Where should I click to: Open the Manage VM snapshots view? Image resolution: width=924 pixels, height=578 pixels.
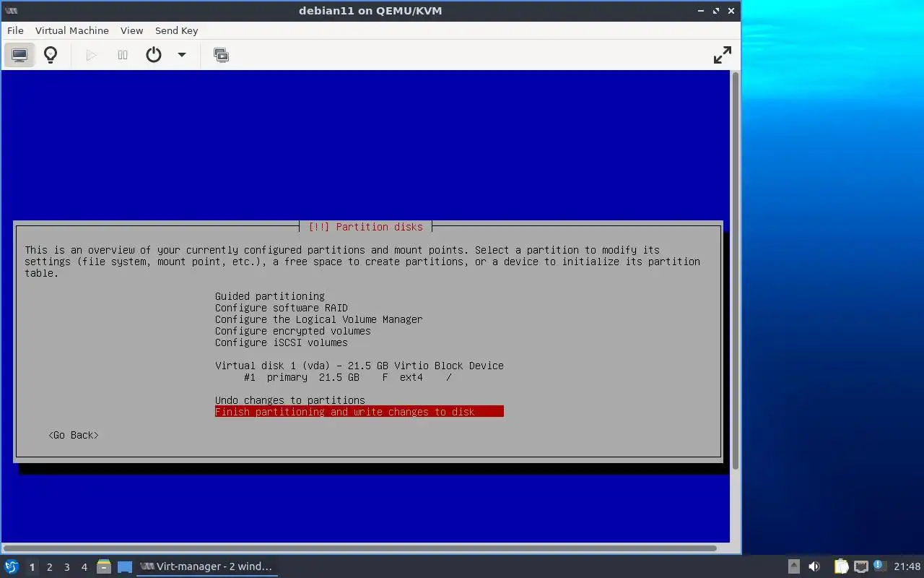221,55
